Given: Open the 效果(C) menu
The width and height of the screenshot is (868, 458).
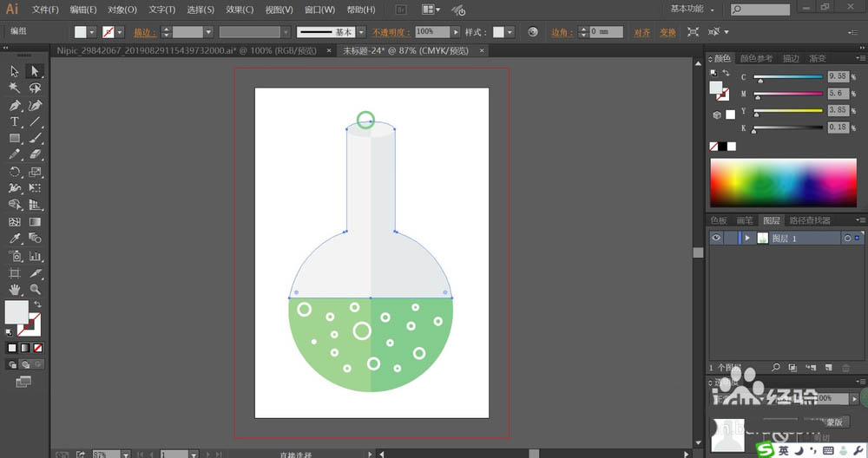Looking at the screenshot, I should click(240, 10).
